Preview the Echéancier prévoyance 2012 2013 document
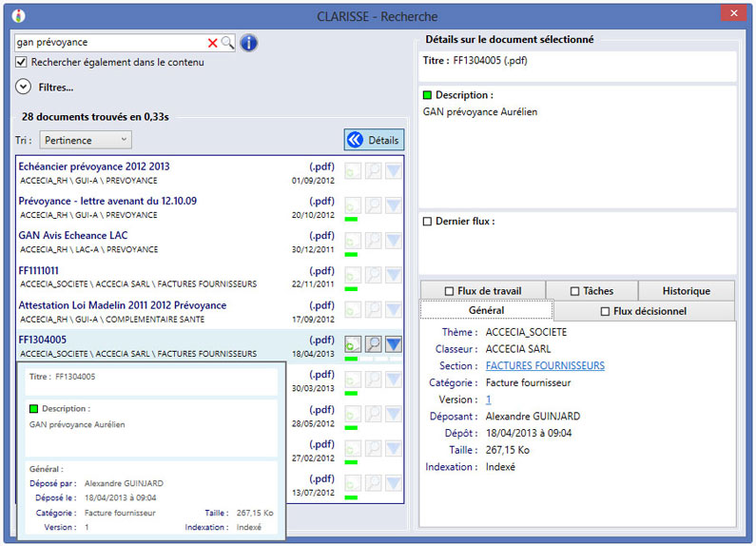 [374, 171]
